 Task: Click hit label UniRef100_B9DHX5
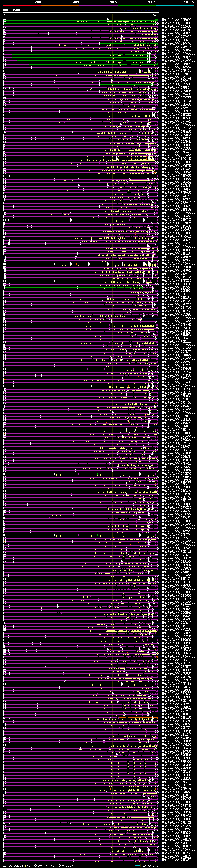[177, 33]
